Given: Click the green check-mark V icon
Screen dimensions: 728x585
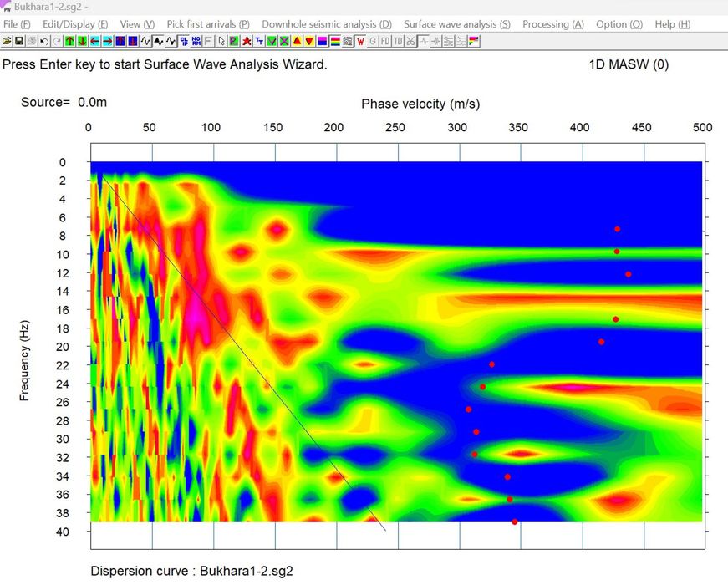Looking at the screenshot, I should tap(272, 41).
